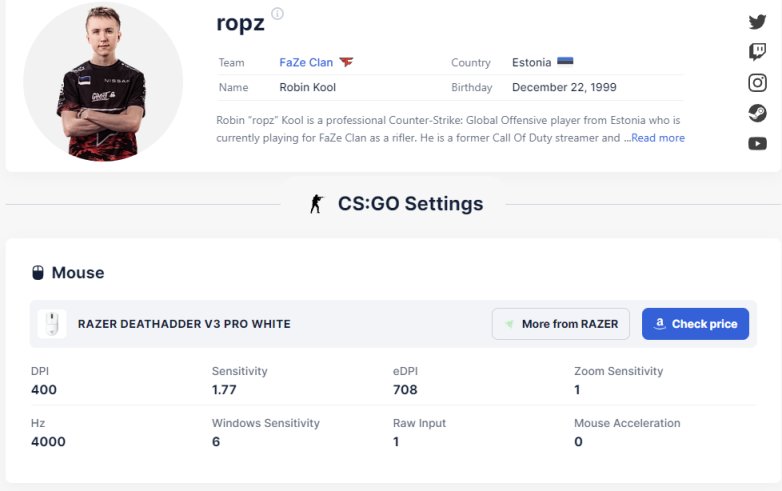Open ropz's Twitch channel icon
The image size is (782, 491).
coord(757,52)
